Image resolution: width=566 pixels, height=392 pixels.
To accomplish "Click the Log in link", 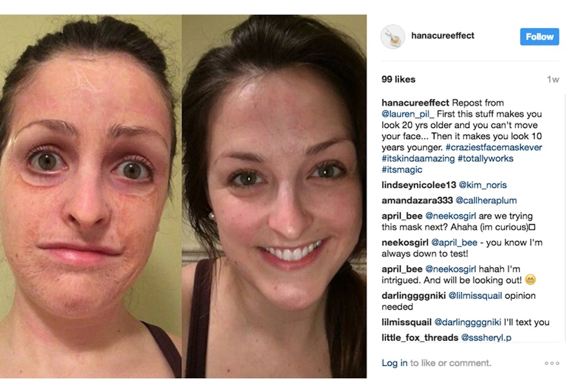I will tap(395, 363).
